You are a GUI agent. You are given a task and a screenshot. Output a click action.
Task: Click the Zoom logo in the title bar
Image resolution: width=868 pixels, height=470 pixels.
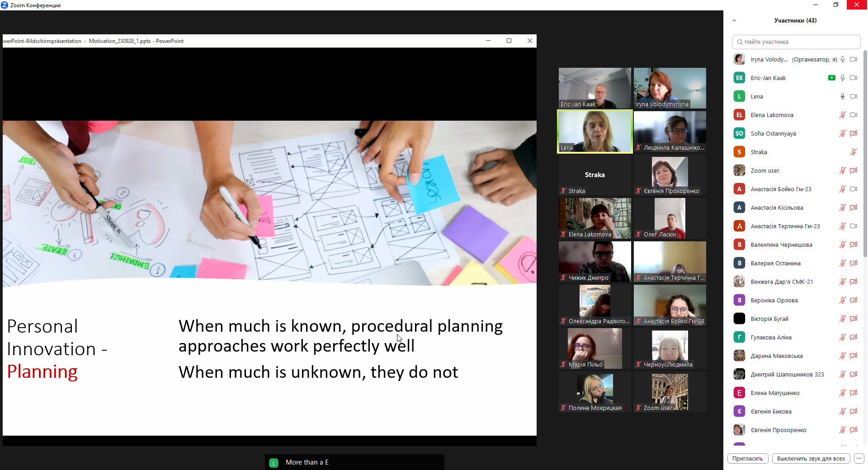click(5, 5)
